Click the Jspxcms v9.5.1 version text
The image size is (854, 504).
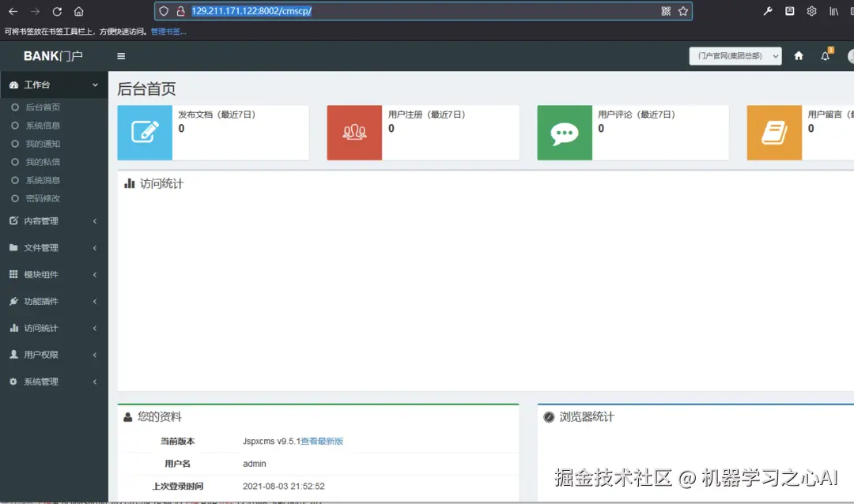(x=271, y=442)
